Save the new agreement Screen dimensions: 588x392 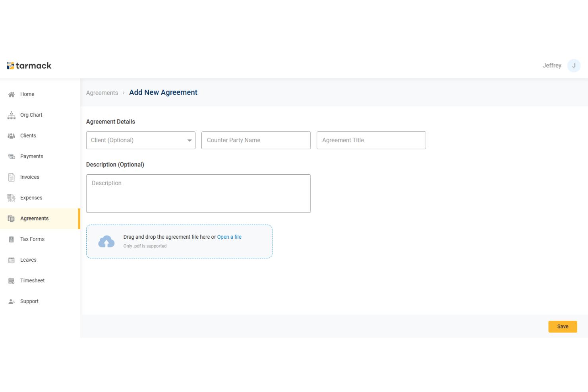(x=563, y=326)
